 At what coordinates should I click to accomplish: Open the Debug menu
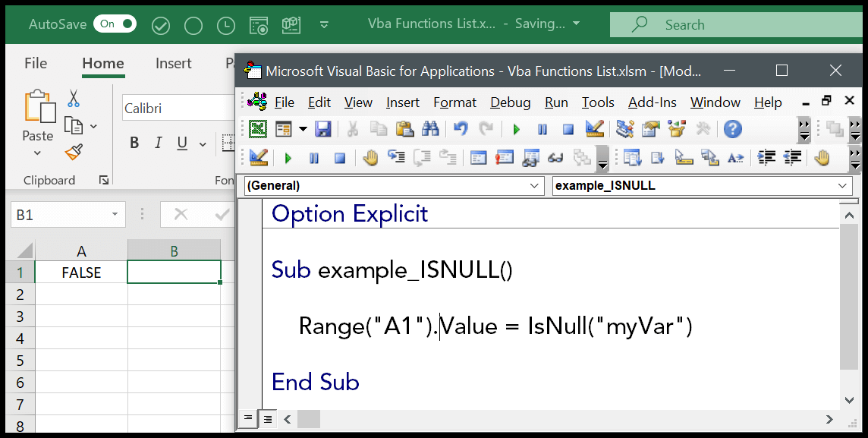(x=510, y=102)
